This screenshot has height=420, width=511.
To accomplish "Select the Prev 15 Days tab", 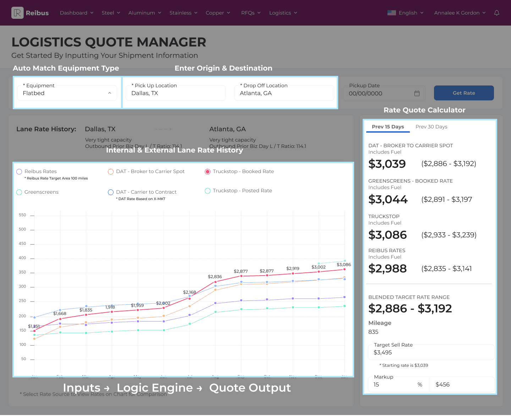I will [x=388, y=127].
